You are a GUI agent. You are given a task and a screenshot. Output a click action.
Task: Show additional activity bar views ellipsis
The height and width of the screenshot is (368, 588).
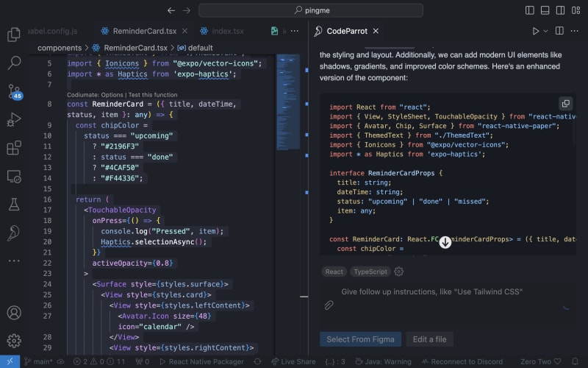[14, 261]
